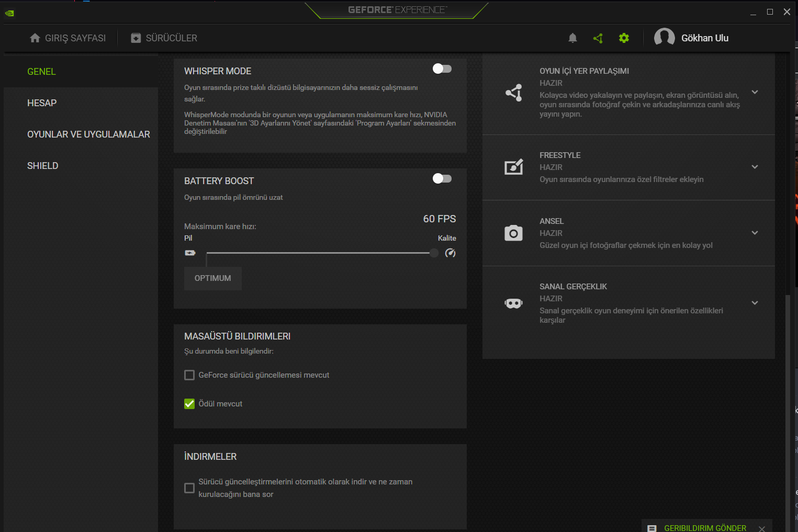Click the feedback message icon
Image resolution: width=798 pixels, height=532 pixels.
652,528
